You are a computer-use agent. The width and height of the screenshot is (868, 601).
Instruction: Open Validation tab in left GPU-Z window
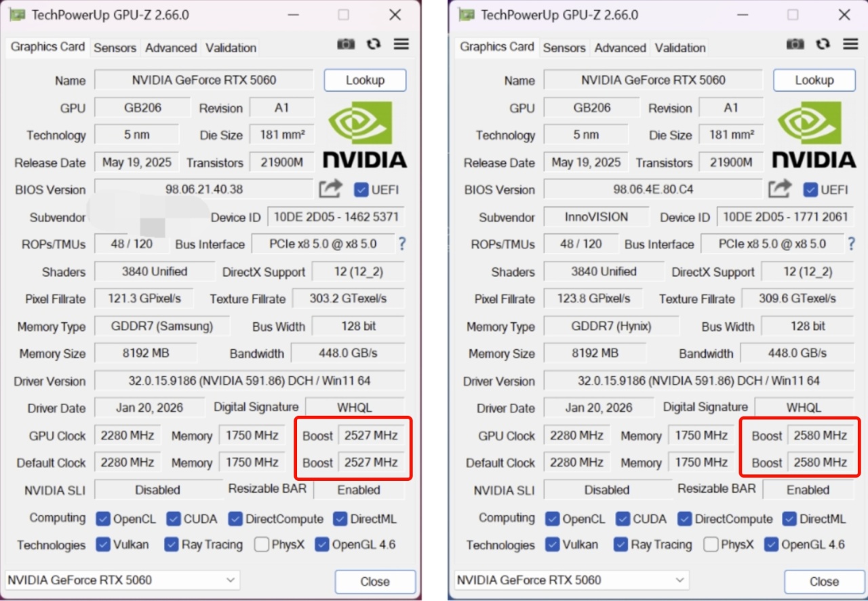[x=231, y=47]
